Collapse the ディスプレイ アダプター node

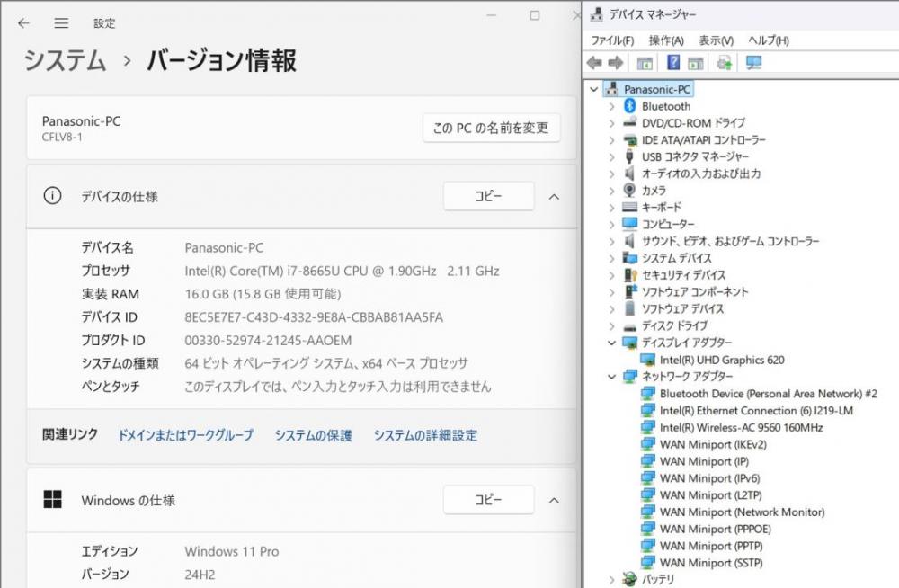(611, 343)
